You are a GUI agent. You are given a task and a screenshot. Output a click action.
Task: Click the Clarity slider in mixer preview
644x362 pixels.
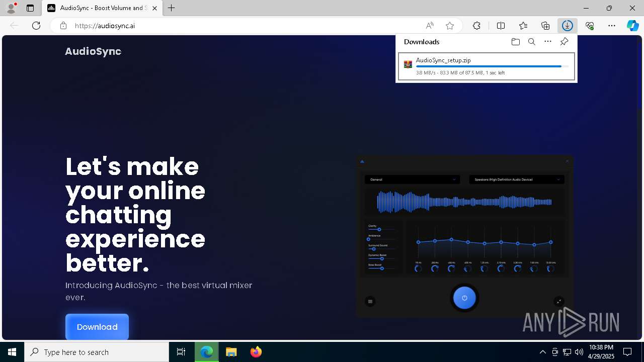click(x=381, y=229)
